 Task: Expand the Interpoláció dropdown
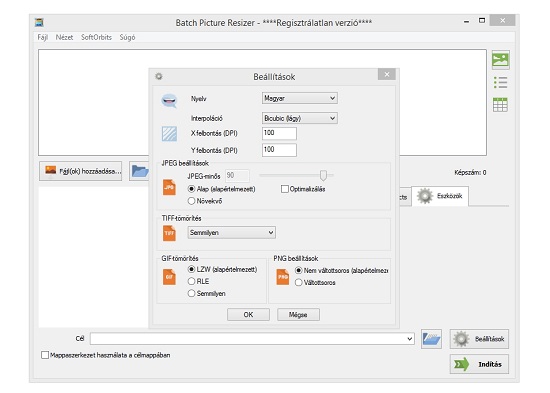(300, 118)
